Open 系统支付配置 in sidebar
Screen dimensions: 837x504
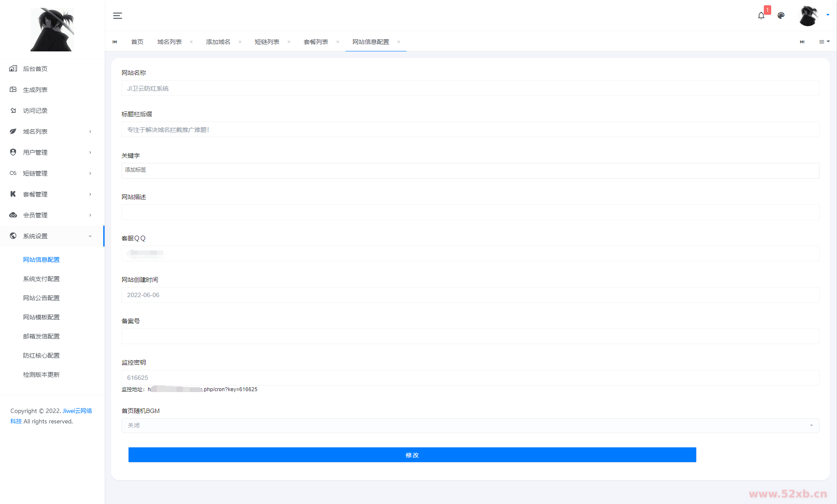pos(41,279)
